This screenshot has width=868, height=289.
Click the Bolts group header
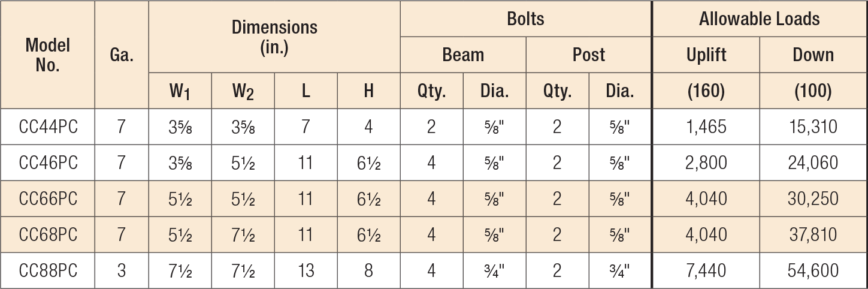pyautogui.click(x=525, y=19)
